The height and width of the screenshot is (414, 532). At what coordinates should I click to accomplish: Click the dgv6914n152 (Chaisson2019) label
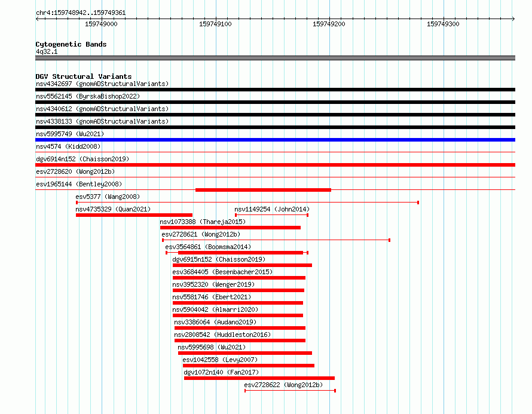tap(82, 159)
